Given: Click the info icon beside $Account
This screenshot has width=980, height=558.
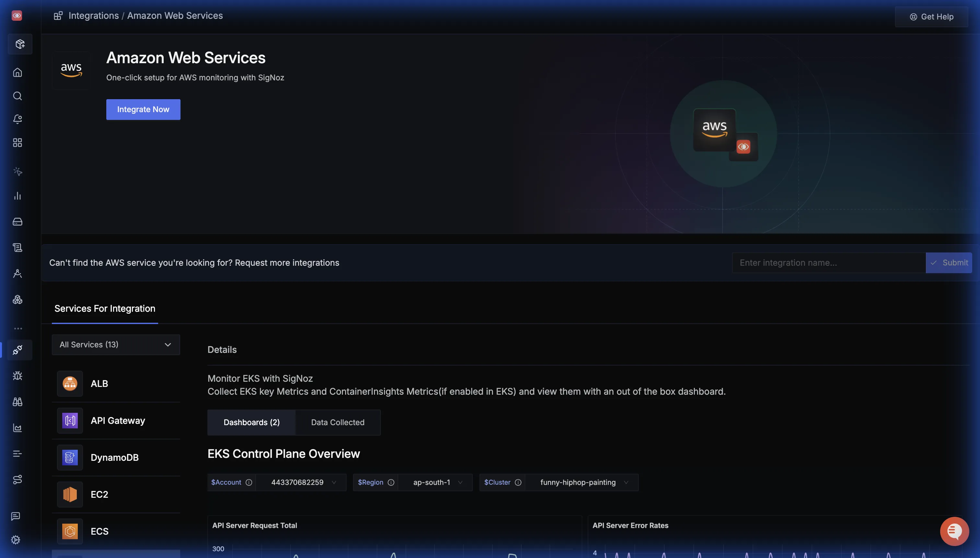Looking at the screenshot, I should (x=249, y=482).
